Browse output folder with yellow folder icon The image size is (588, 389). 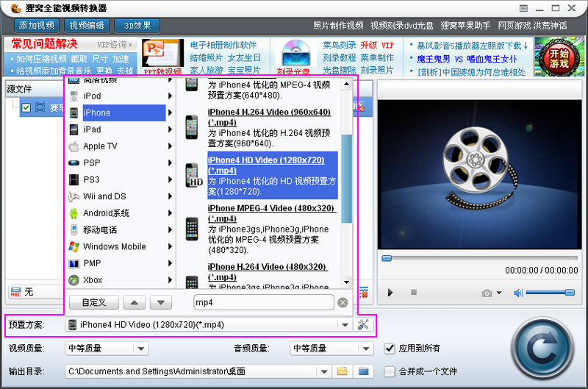[x=343, y=371]
